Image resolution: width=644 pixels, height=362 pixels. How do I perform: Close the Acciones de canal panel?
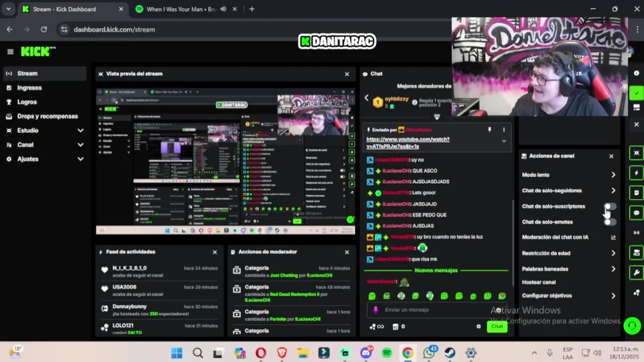[611, 156]
